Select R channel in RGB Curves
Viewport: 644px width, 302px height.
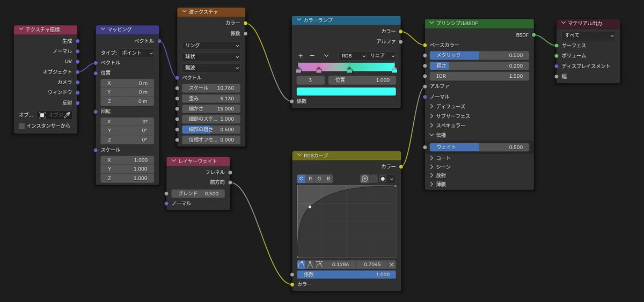(x=311, y=179)
